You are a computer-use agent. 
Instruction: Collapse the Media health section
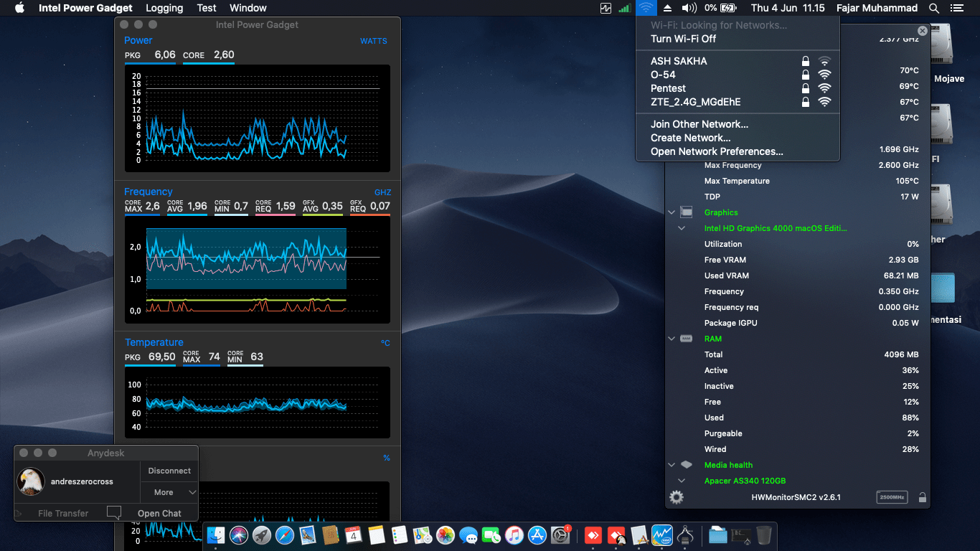point(672,465)
